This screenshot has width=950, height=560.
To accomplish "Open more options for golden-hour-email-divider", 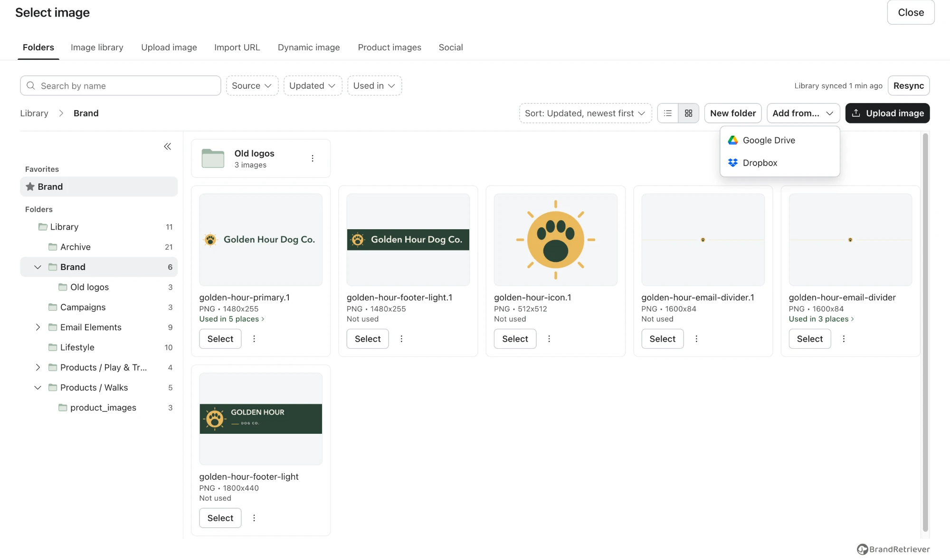I will point(844,338).
